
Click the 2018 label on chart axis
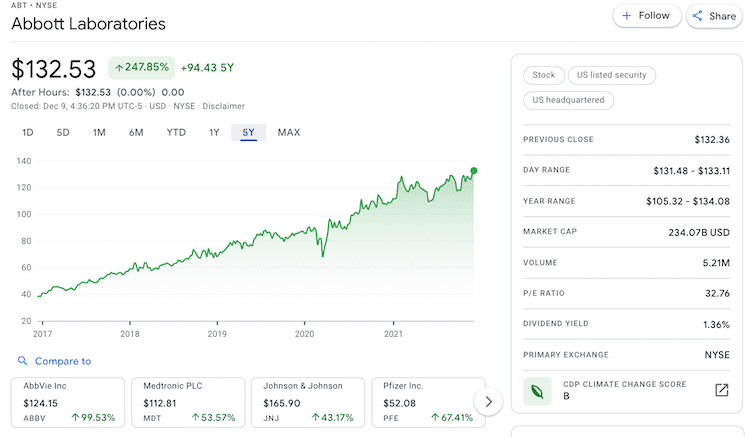[130, 334]
